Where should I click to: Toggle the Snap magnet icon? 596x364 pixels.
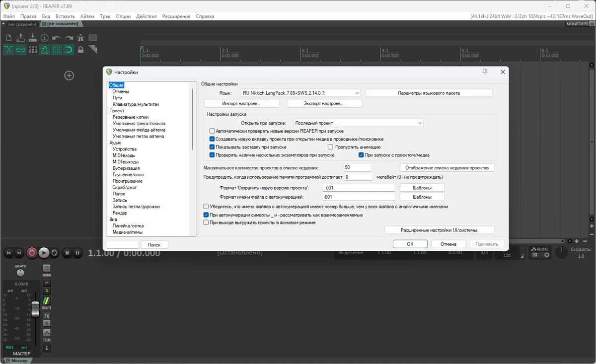tap(69, 50)
